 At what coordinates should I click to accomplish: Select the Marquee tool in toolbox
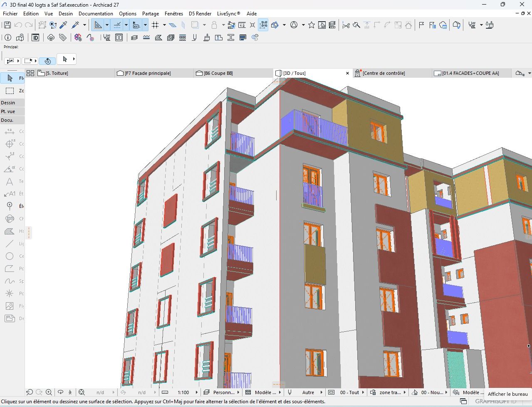(10, 91)
